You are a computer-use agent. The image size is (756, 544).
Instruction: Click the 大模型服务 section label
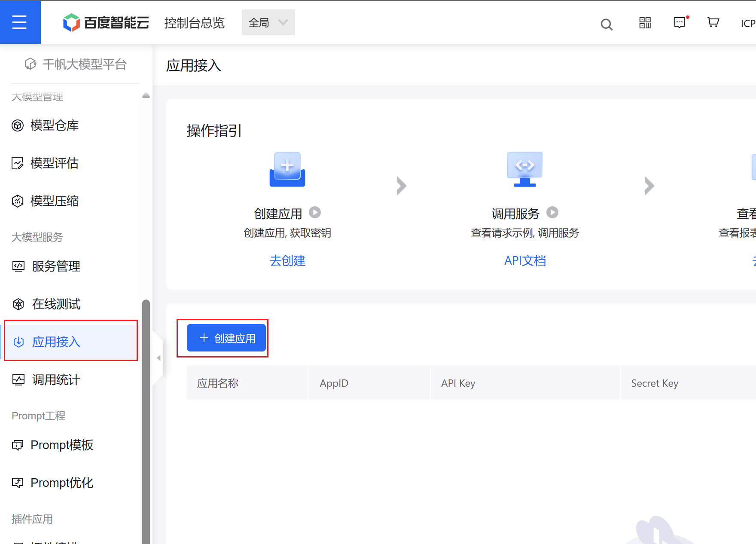pos(37,237)
